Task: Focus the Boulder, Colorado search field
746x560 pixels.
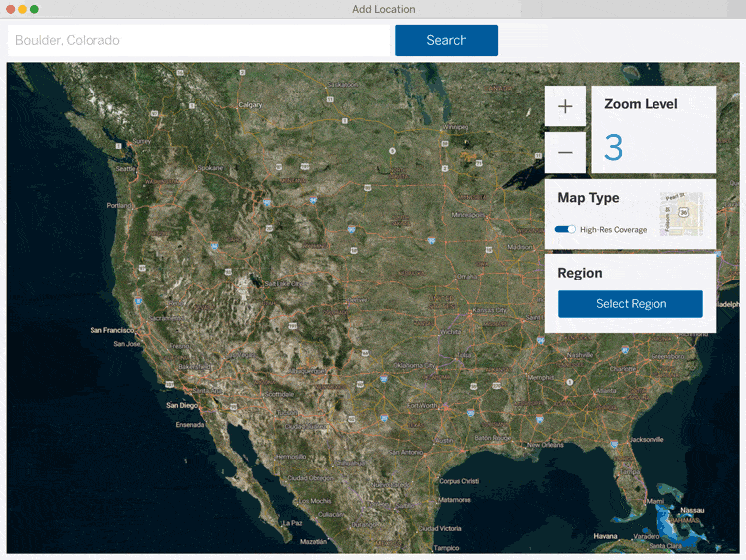Action: (x=199, y=40)
